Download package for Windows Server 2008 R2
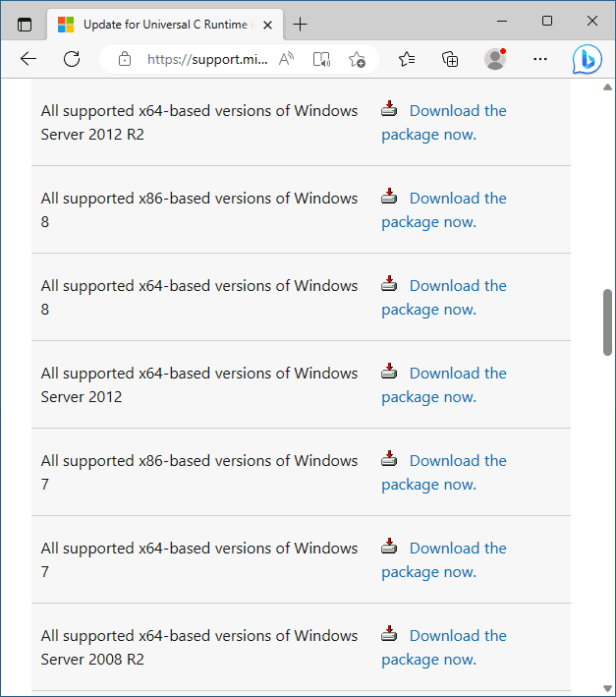Screen dimensions: 616x697 point(444,648)
